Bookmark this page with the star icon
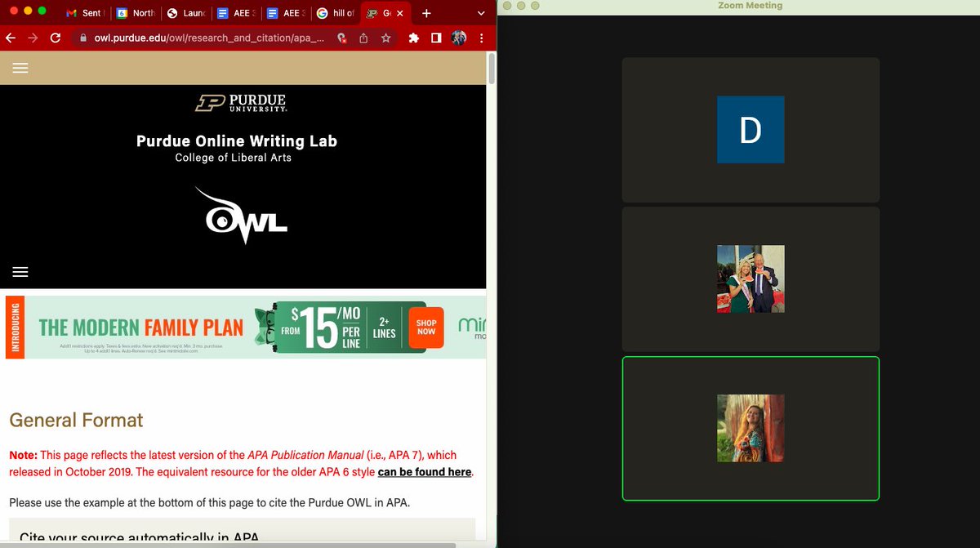This screenshot has width=980, height=548. point(385,38)
